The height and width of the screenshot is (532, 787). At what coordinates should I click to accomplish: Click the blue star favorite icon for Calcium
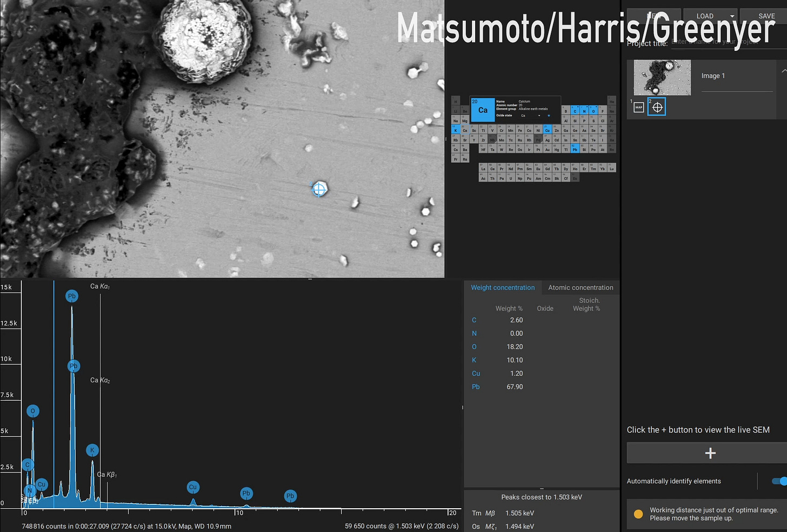coord(549,115)
